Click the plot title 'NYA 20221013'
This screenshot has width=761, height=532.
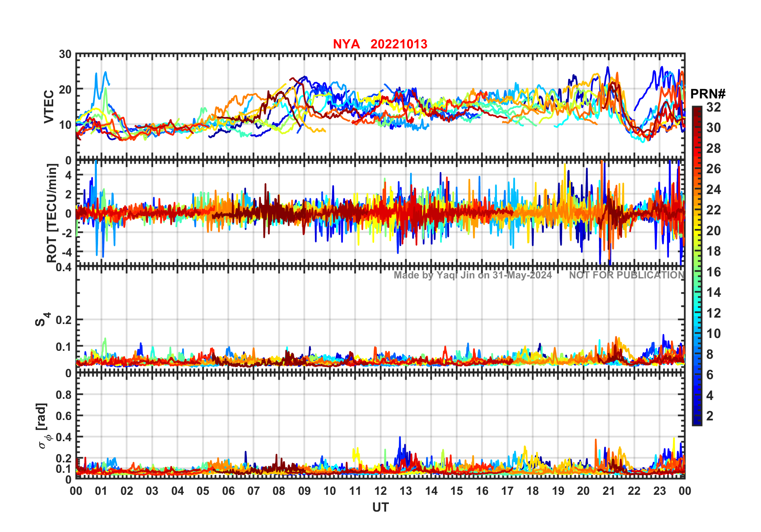click(380, 44)
